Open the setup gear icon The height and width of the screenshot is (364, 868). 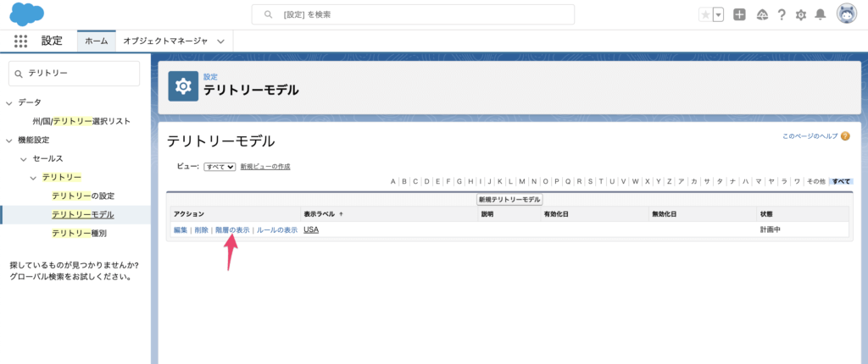click(x=800, y=14)
